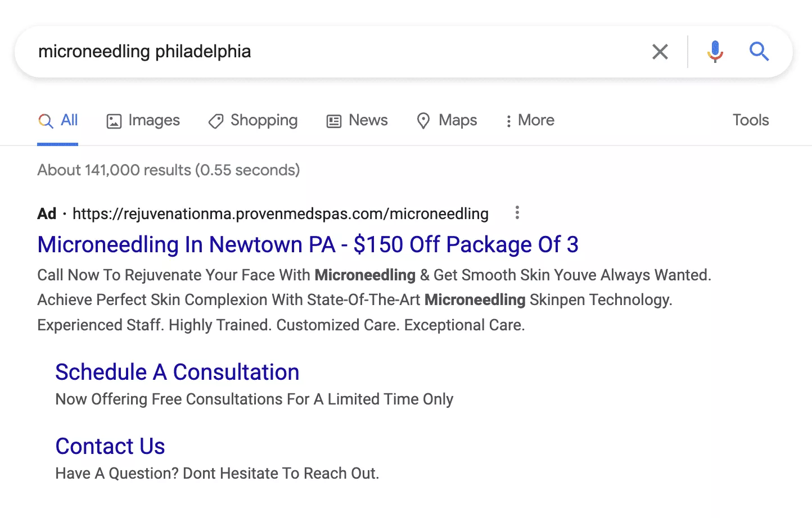Open the Tools options

[x=750, y=120]
